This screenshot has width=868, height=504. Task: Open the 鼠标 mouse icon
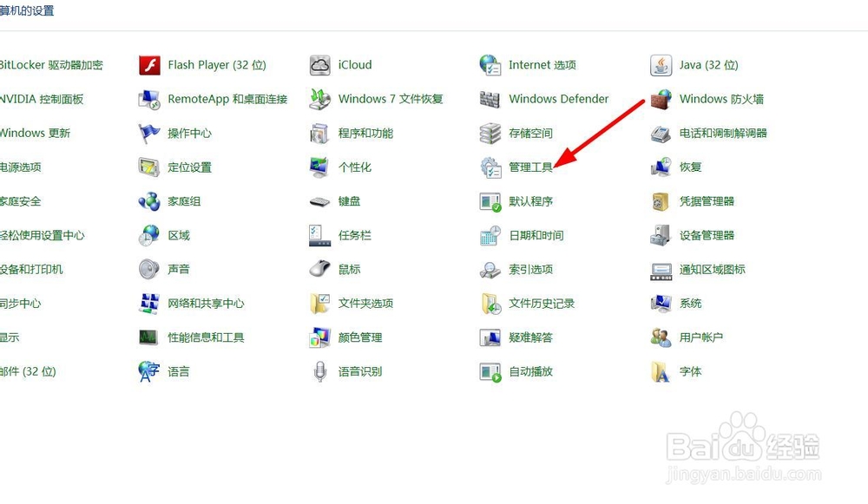pos(320,270)
